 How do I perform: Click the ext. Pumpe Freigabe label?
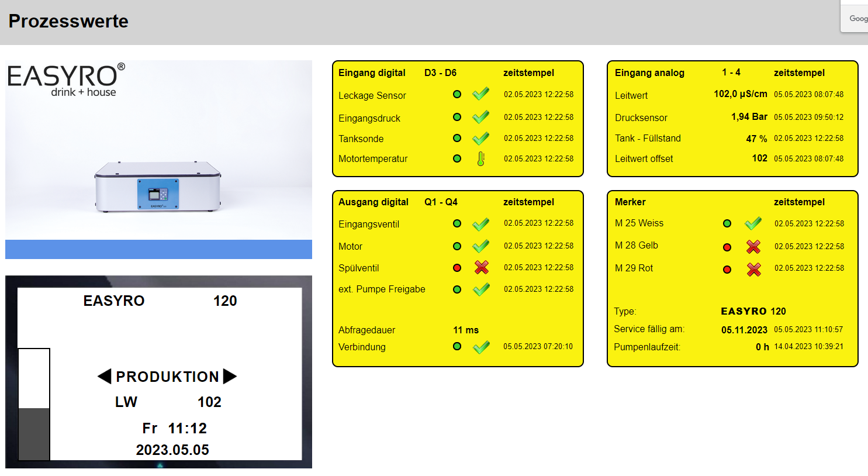click(382, 289)
